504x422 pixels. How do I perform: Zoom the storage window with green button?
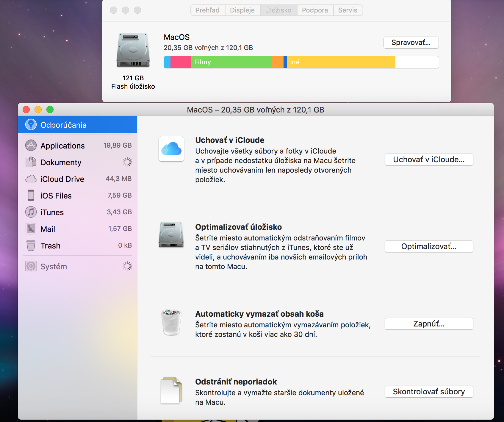click(x=50, y=110)
